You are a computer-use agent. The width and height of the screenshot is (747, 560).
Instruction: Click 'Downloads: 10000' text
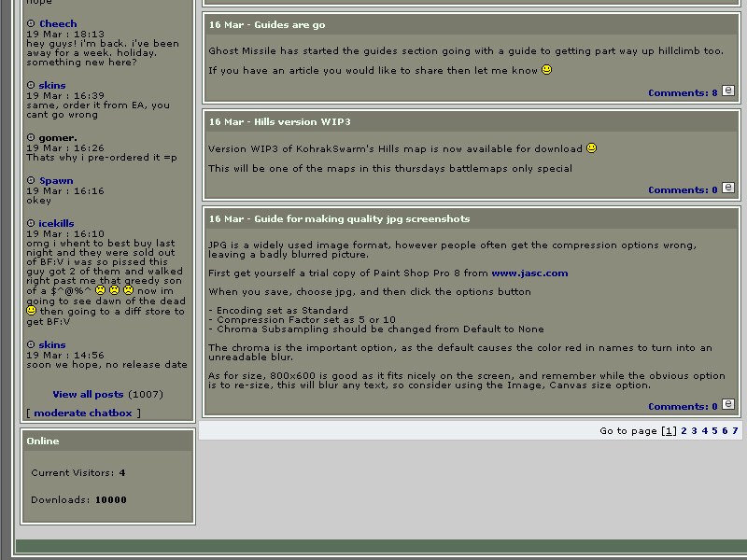pyautogui.click(x=78, y=500)
